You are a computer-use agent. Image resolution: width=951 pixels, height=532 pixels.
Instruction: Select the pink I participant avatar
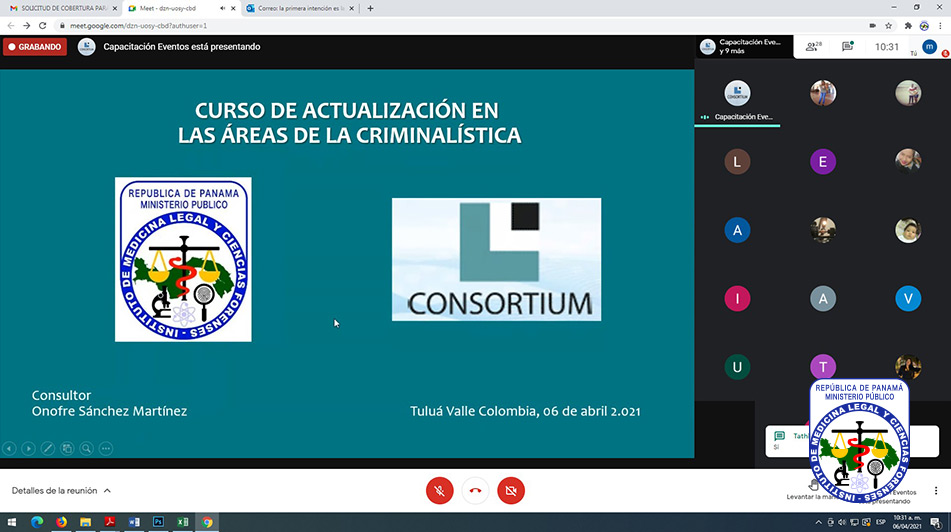[738, 298]
